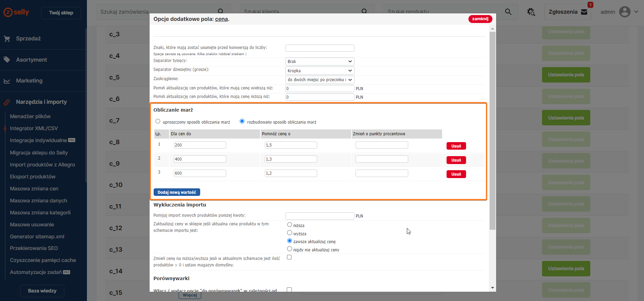Click the product search magnifier icon
Image resolution: width=644 pixels, height=301 pixels.
(x=508, y=12)
